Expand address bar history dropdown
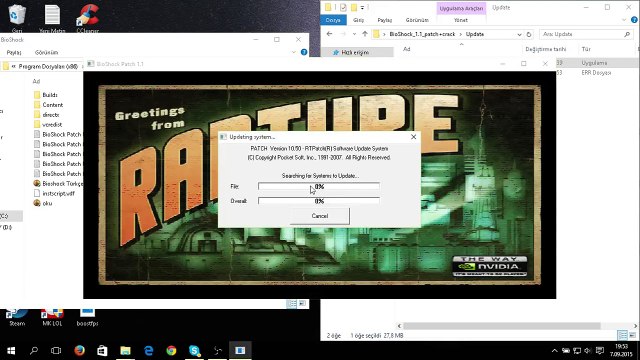The image size is (640, 360). click(x=519, y=35)
